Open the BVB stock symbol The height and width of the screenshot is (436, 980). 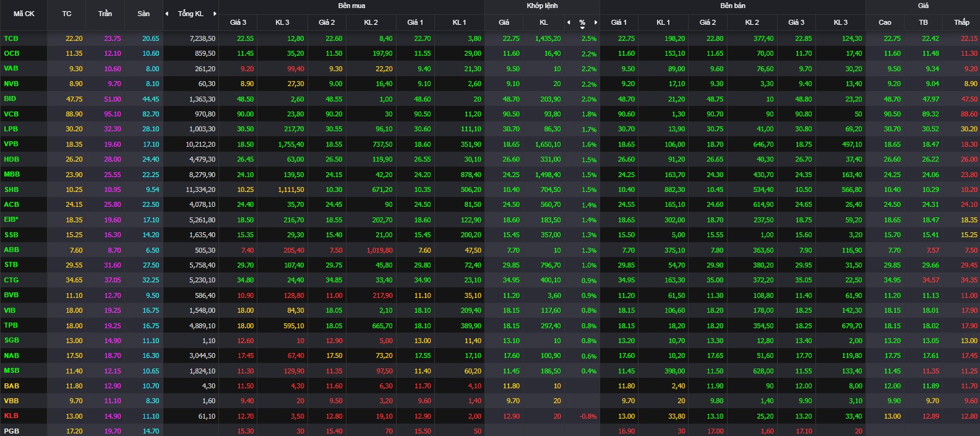pyautogui.click(x=11, y=295)
